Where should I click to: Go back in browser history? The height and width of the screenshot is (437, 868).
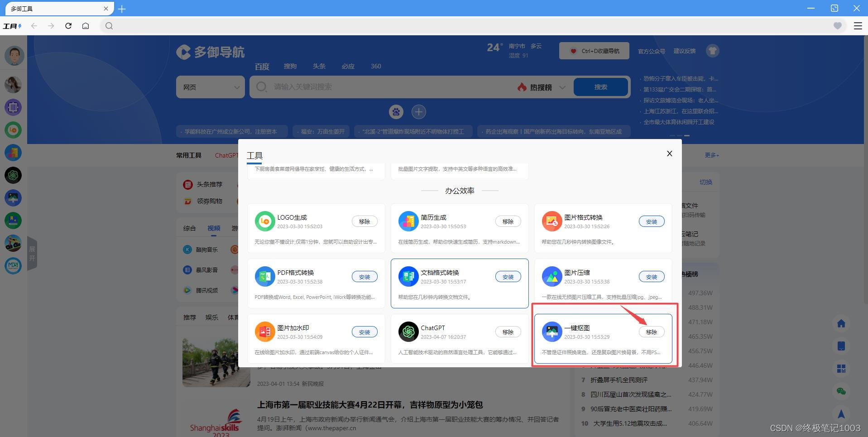click(34, 26)
